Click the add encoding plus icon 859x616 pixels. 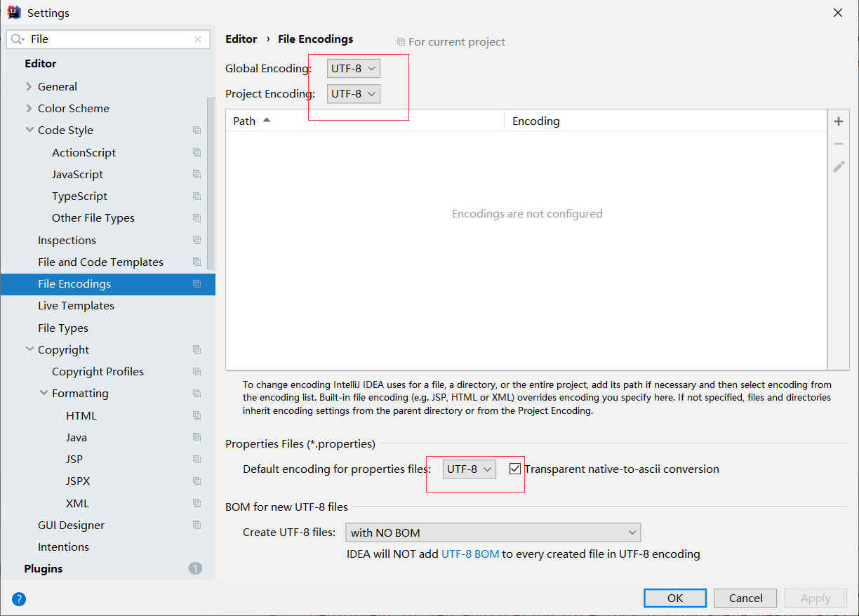pyautogui.click(x=838, y=121)
